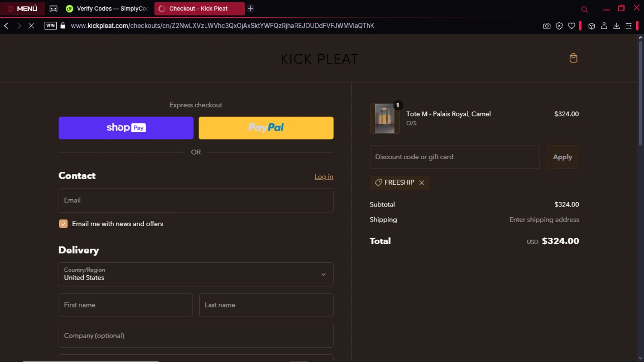Uncheck Email me with news and offers
The height and width of the screenshot is (362, 644).
tap(63, 224)
